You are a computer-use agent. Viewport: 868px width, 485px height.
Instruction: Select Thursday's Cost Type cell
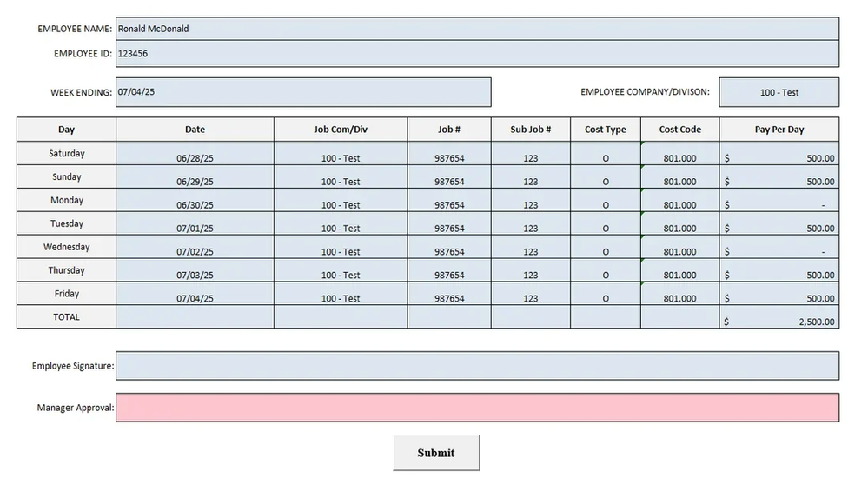(x=606, y=270)
